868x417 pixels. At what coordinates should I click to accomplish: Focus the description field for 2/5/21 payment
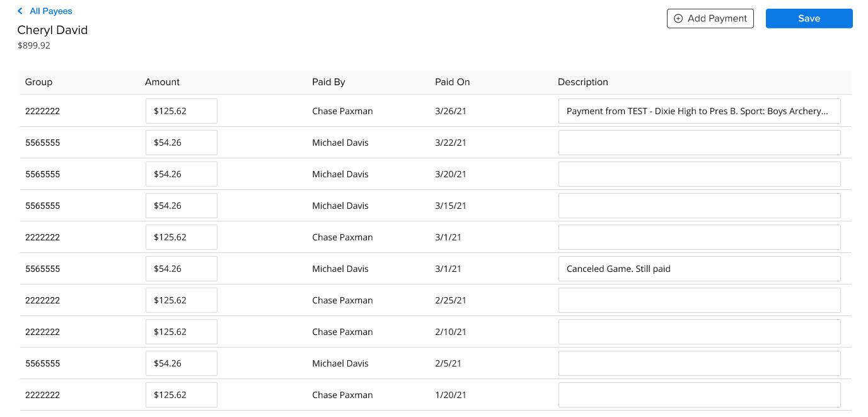click(x=700, y=363)
